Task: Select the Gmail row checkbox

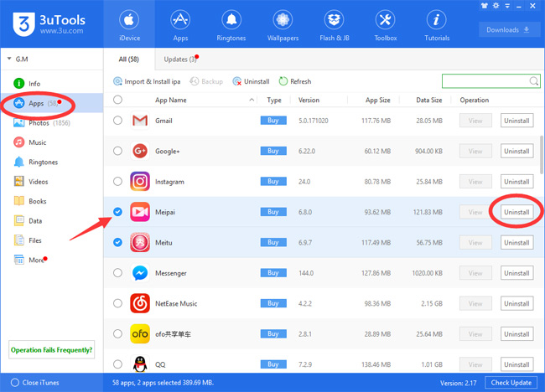Action: (x=118, y=121)
